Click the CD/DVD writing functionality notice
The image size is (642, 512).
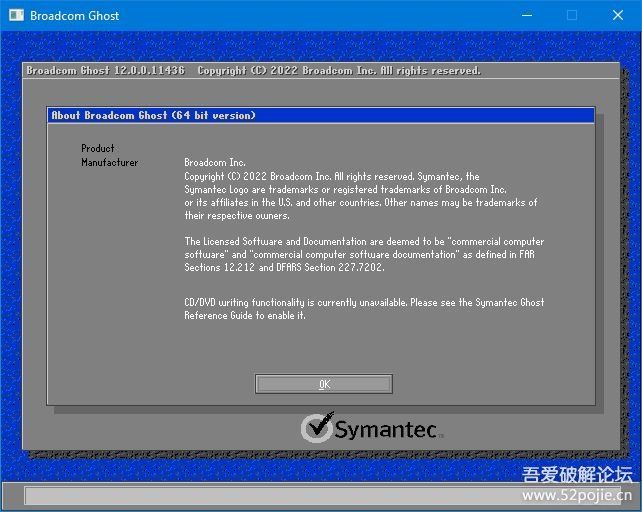click(x=364, y=308)
